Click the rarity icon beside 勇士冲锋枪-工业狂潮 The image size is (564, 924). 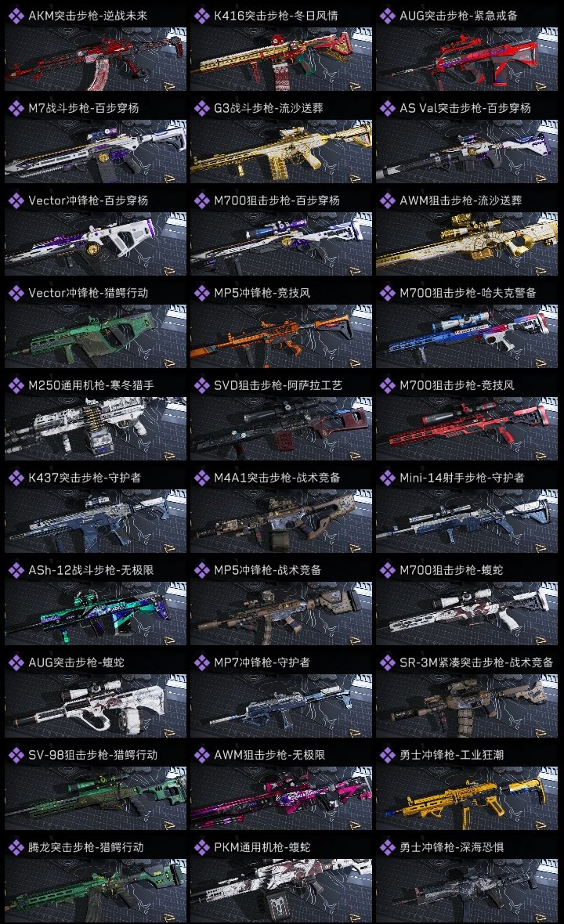(x=387, y=755)
